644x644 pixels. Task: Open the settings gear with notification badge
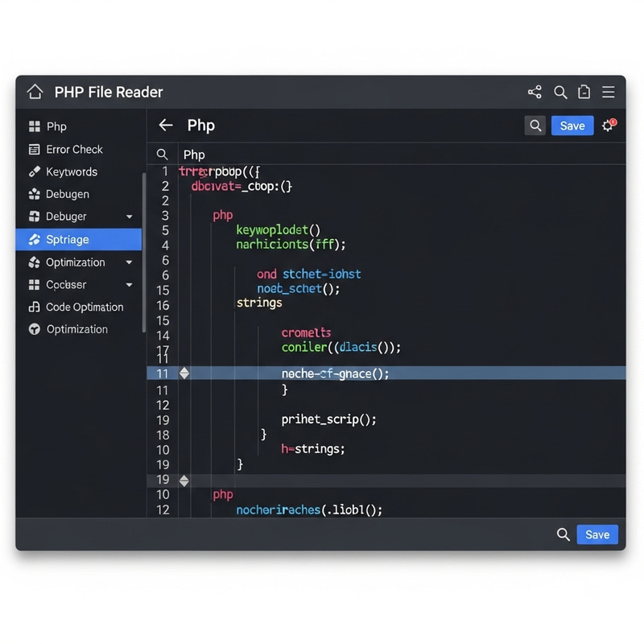[609, 126]
